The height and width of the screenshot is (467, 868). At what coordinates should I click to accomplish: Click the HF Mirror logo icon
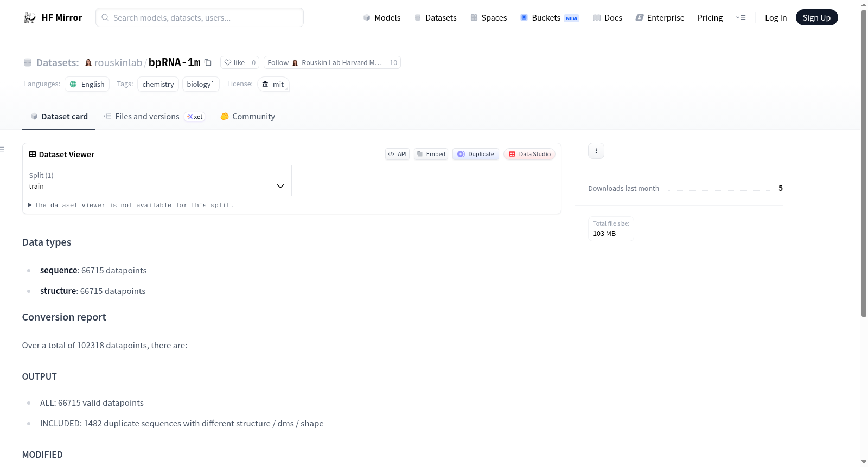(30, 18)
